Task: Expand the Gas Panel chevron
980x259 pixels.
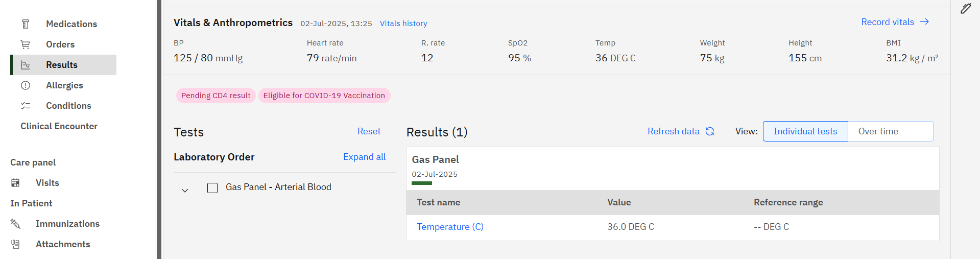Action: (x=185, y=191)
